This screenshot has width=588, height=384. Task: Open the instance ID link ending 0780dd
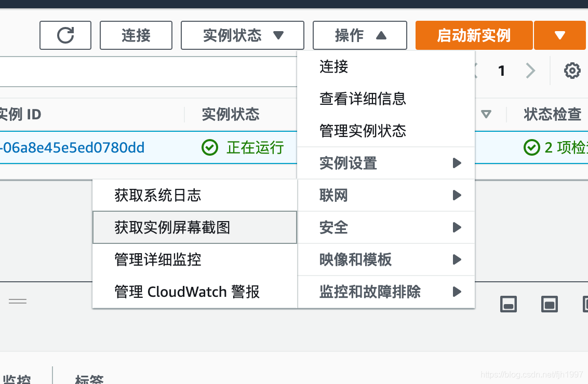coord(73,148)
